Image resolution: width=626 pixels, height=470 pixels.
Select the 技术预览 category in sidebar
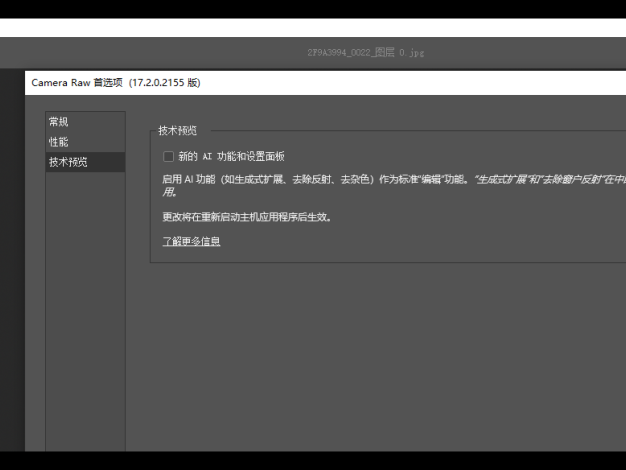[85, 162]
